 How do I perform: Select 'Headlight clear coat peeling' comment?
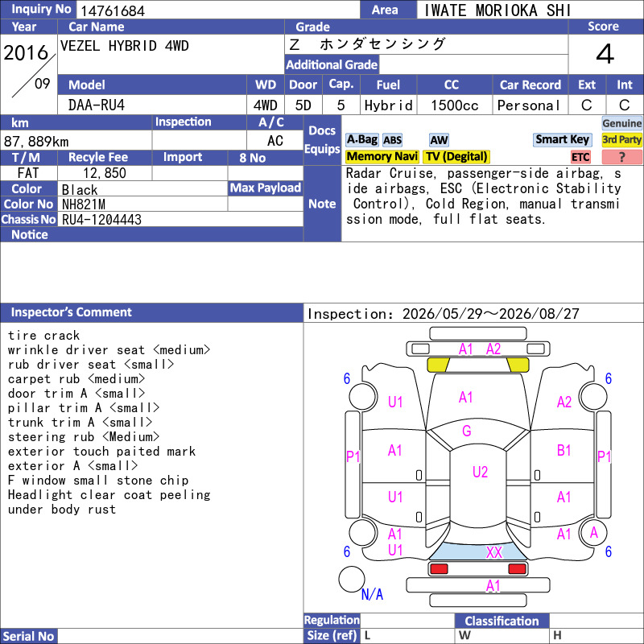click(x=109, y=495)
